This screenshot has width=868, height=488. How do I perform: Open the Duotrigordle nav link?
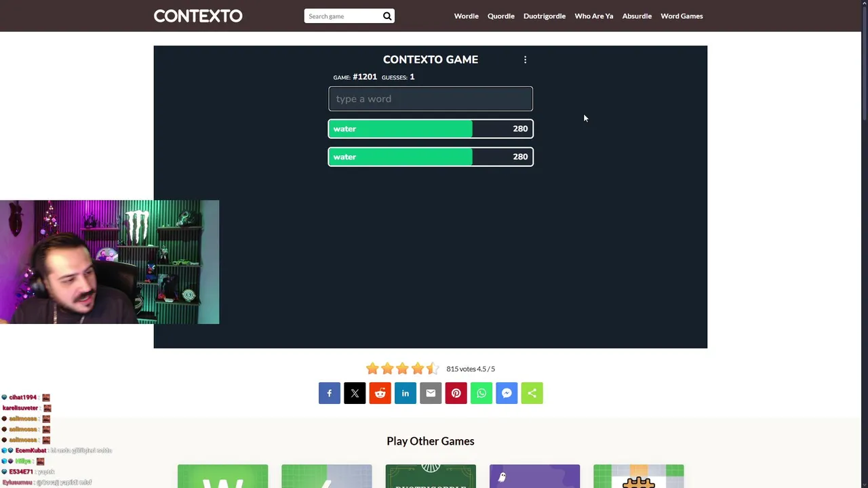pyautogui.click(x=545, y=16)
